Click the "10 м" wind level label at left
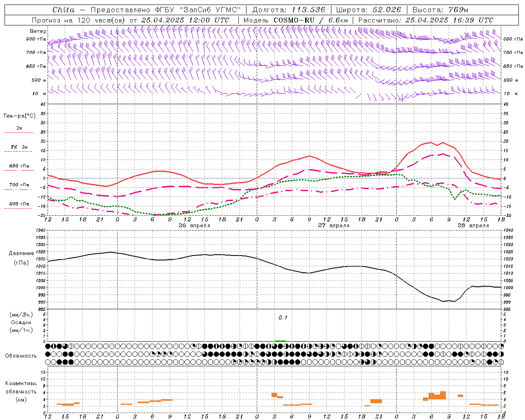This screenshot has width=525, height=420. pos(39,94)
